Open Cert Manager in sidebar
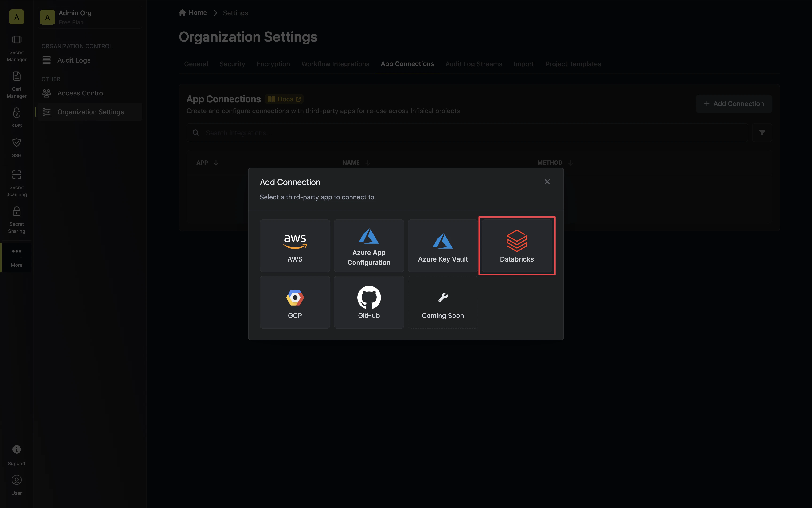Image resolution: width=812 pixels, height=508 pixels. (x=16, y=85)
